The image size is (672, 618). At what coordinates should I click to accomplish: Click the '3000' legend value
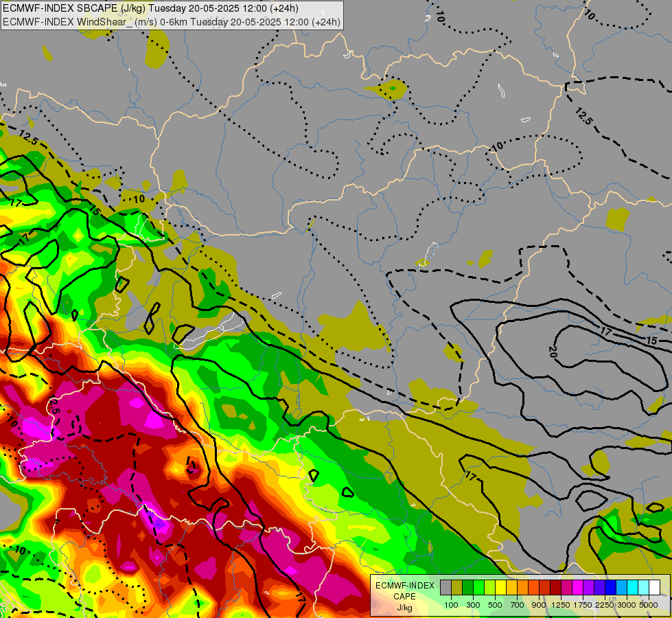[627, 605]
